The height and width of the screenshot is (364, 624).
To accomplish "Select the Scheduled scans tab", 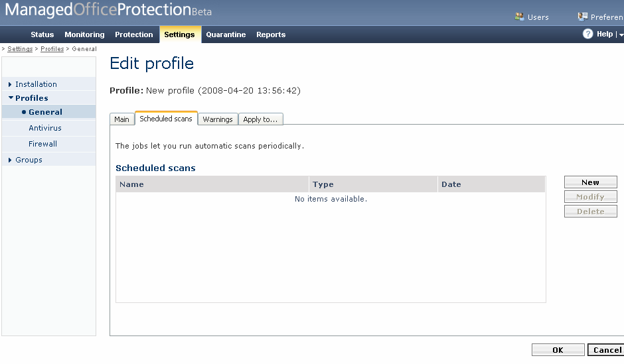I will click(166, 119).
